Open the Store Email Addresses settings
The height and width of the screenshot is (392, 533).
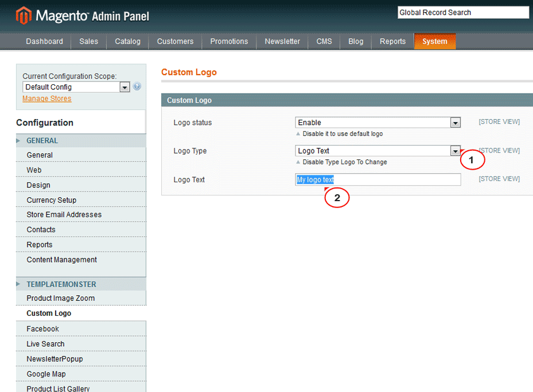[64, 214]
